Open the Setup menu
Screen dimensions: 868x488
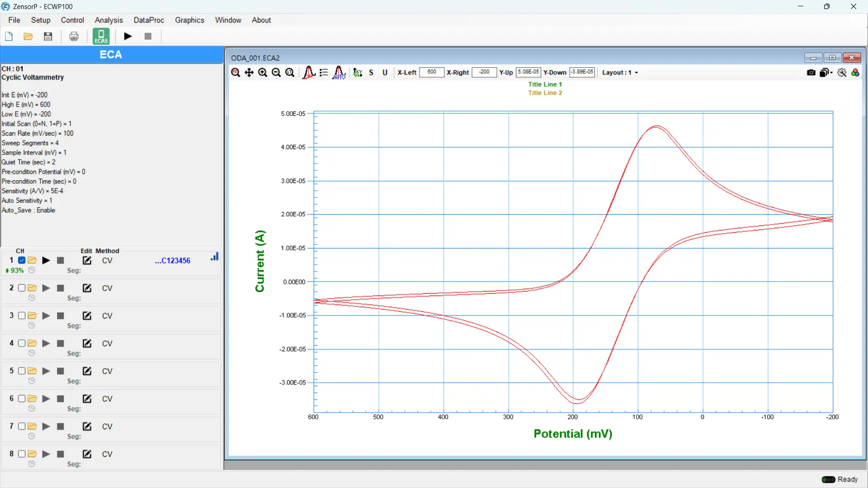41,20
